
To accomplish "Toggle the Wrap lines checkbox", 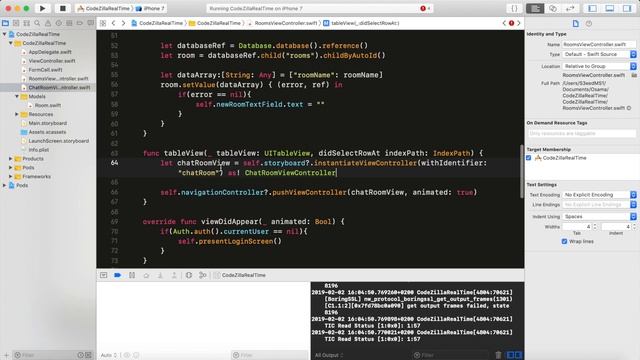I will tap(564, 242).
